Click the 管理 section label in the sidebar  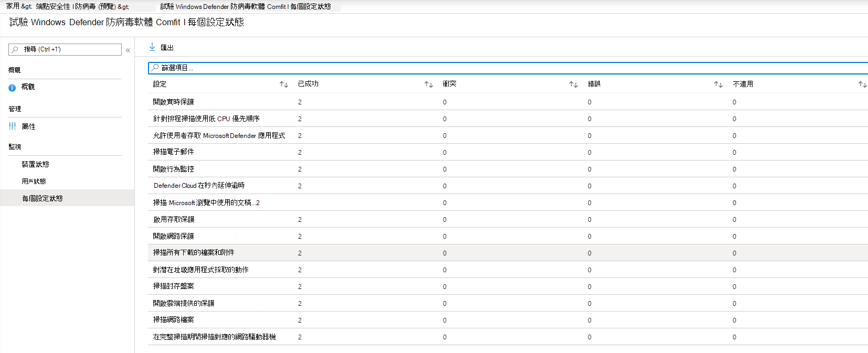15,109
